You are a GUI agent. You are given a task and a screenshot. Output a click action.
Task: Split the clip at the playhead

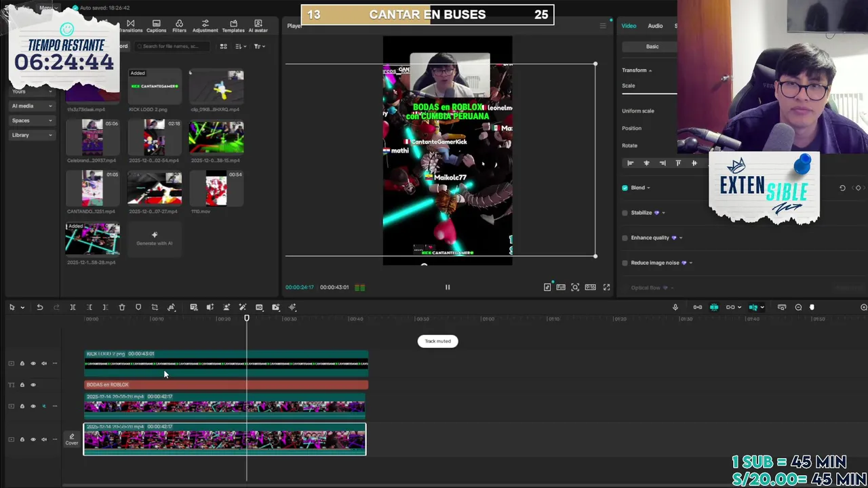tap(73, 307)
